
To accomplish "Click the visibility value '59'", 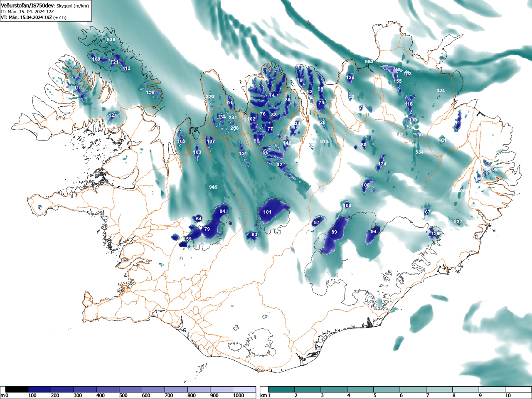I will [189, 239].
